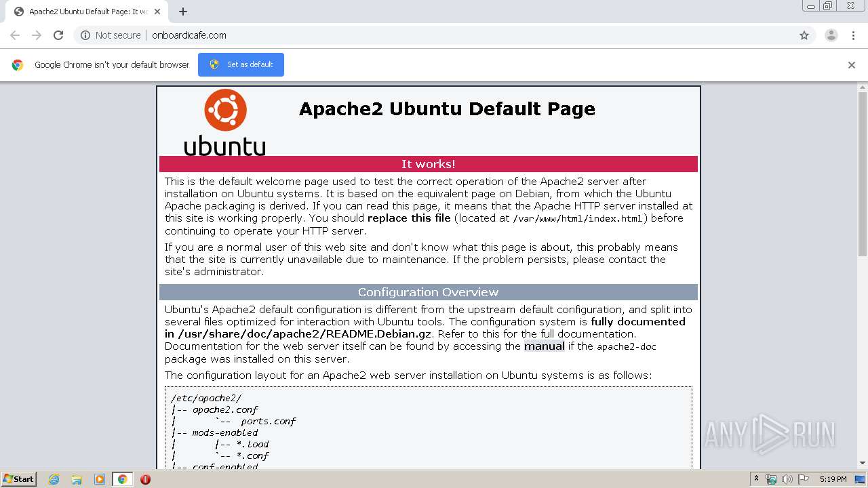
Task: Click the red stop-sign taskbar icon
Action: click(145, 479)
